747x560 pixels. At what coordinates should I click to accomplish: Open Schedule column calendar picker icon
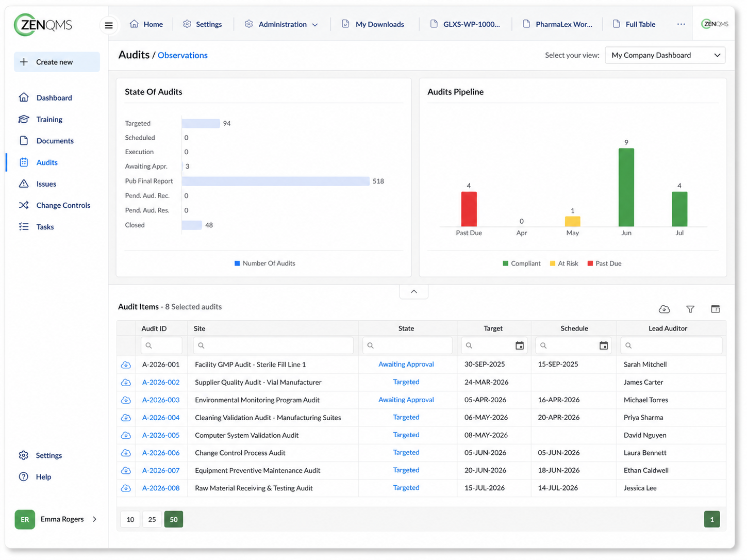click(x=604, y=345)
